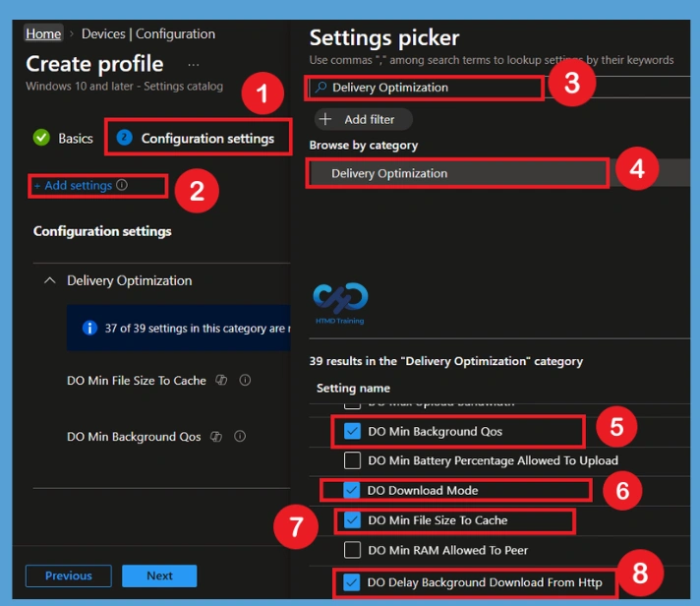Viewport: 700px width, 606px height.
Task: Click the DO Min Background Qos label in the left pane
Action: 134,437
